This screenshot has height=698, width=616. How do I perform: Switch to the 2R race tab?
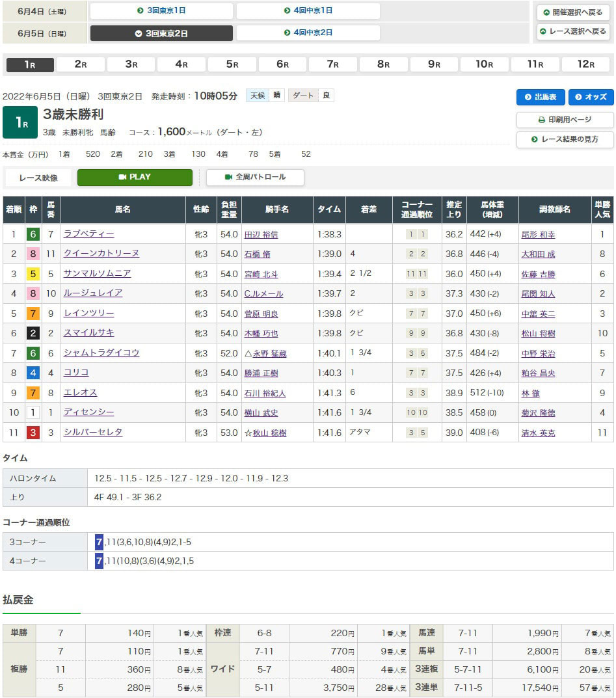(x=81, y=64)
